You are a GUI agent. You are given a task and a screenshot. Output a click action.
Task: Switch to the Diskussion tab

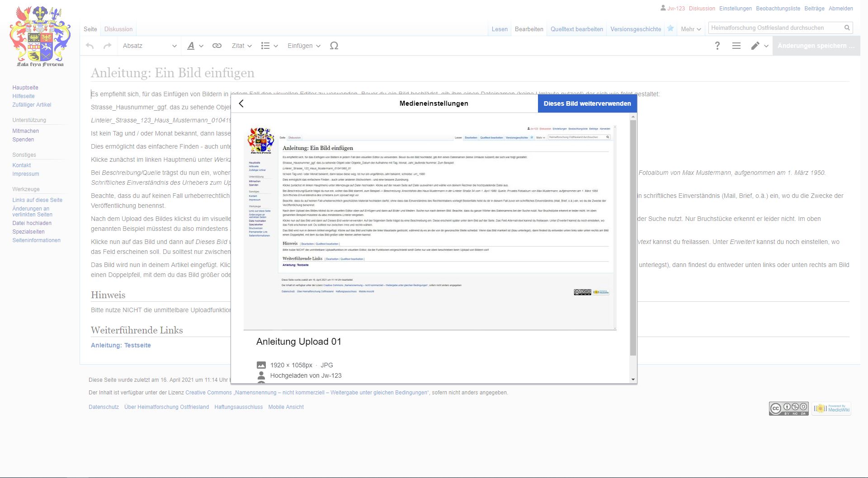pyautogui.click(x=118, y=29)
